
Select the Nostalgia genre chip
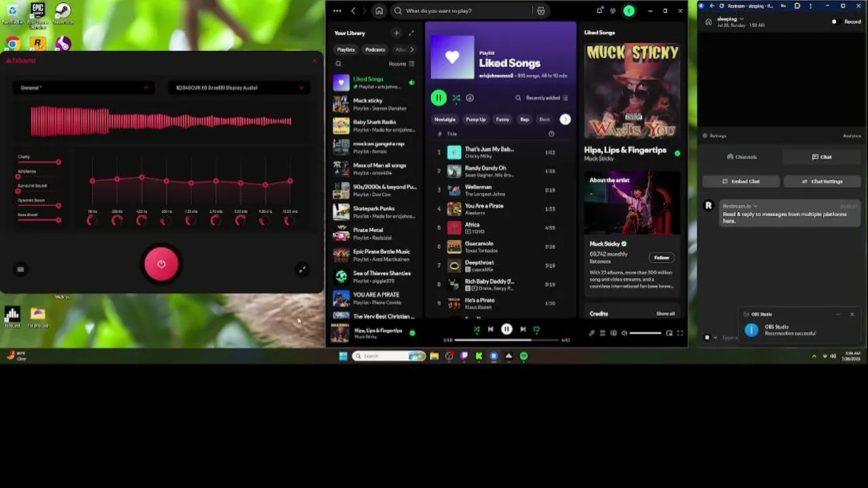tap(445, 120)
